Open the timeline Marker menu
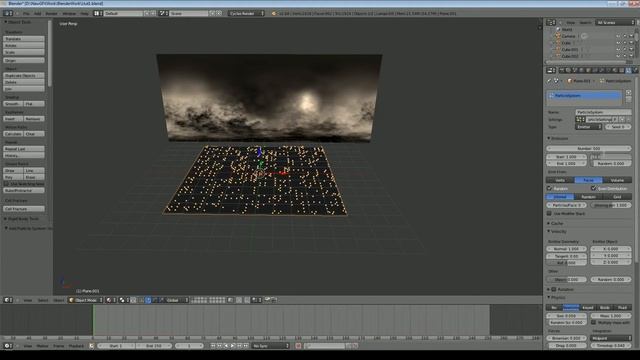 (x=42, y=346)
